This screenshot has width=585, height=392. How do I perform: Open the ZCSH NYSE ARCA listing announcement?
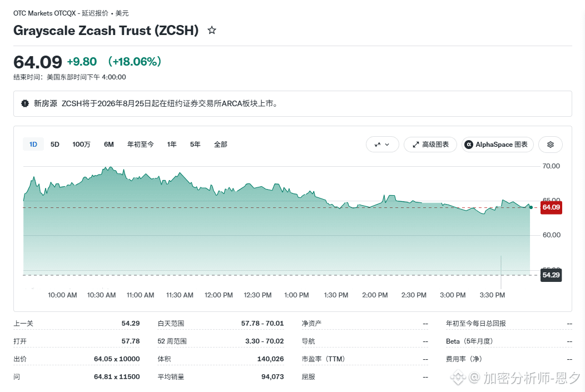pos(170,103)
